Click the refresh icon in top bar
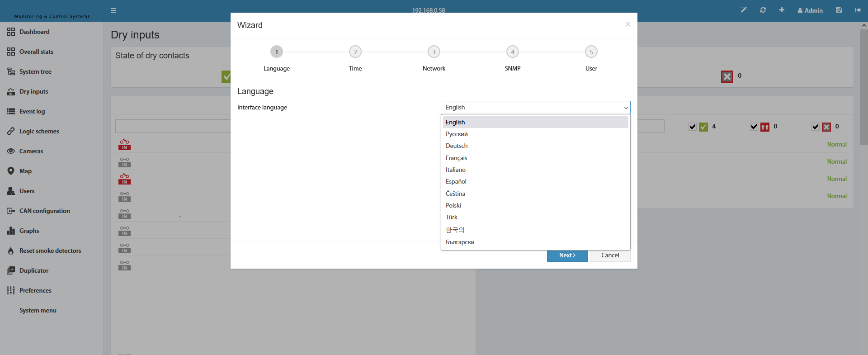868x355 pixels. [x=763, y=10]
